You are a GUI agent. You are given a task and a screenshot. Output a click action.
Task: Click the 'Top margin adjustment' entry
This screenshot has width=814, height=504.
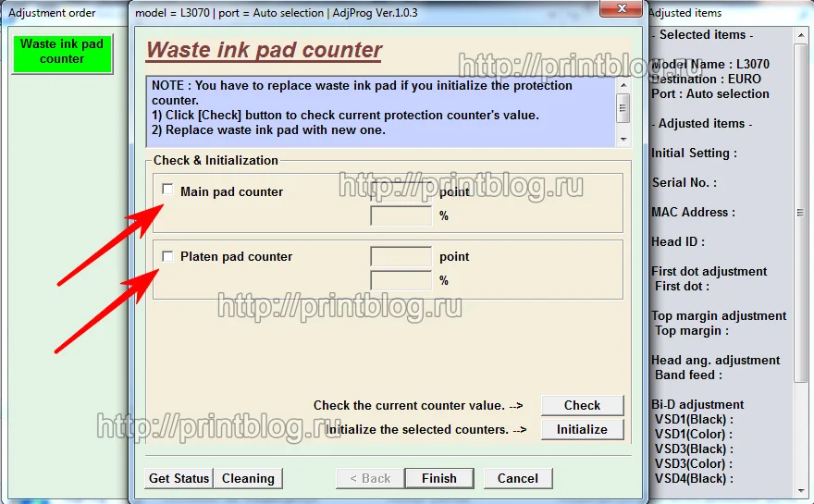719,315
